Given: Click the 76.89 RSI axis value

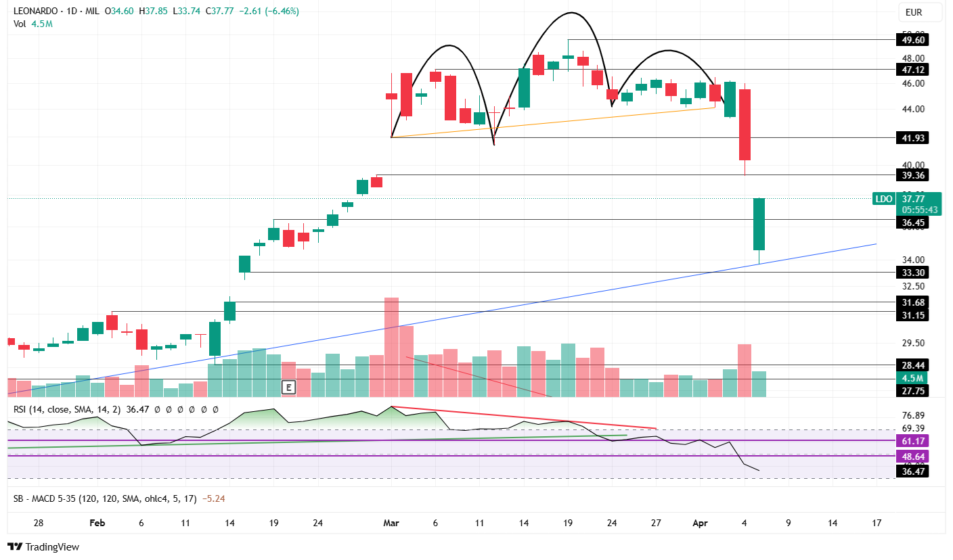Looking at the screenshot, I should pyautogui.click(x=914, y=415).
